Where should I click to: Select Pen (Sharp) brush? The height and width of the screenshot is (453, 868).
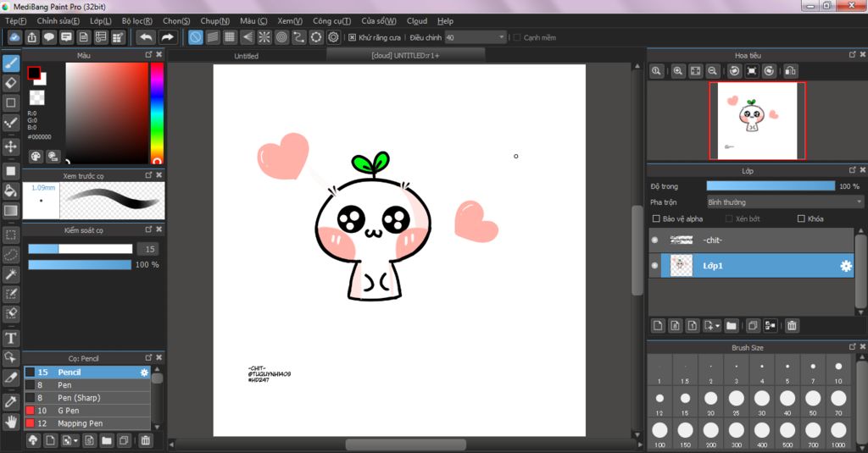(87, 398)
